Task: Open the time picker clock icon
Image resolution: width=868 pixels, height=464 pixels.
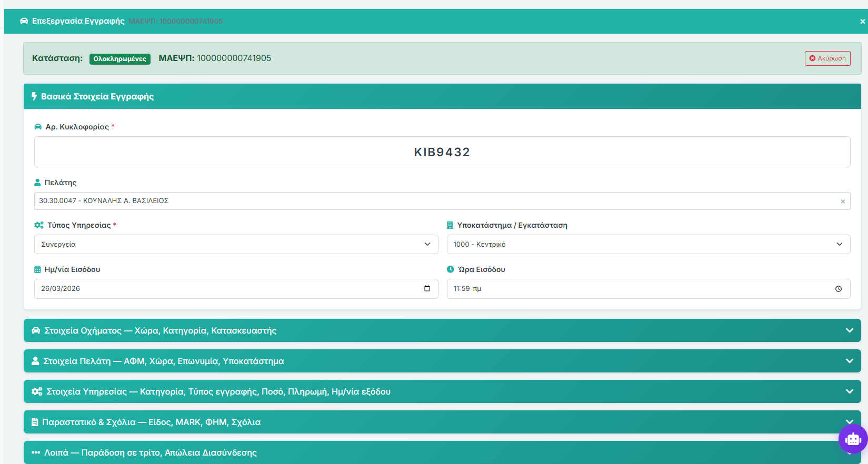Action: pyautogui.click(x=839, y=289)
